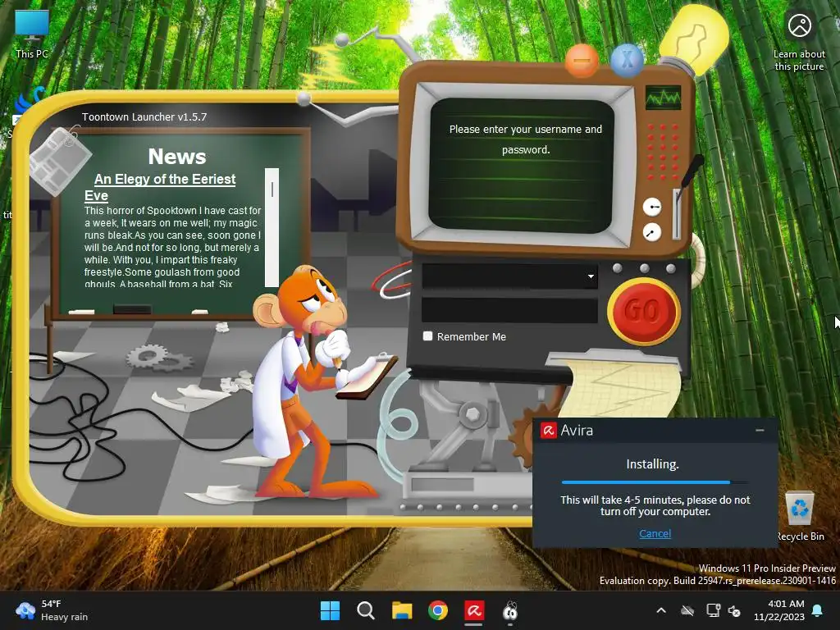Viewport: 840px width, 630px height.
Task: Switch to Avira taskbar icon
Action: 474,610
